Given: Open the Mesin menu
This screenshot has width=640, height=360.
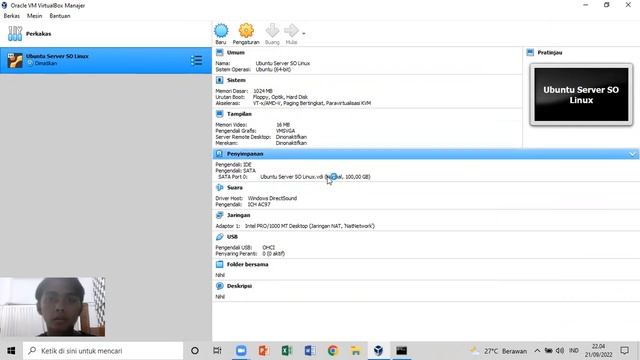Looking at the screenshot, I should 34,16.
